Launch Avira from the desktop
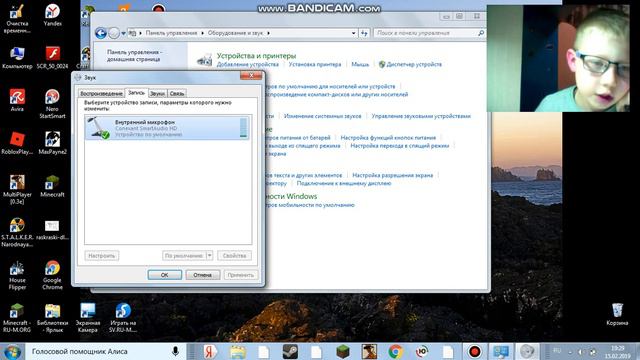Screen dimensions: 640x360 [17, 100]
